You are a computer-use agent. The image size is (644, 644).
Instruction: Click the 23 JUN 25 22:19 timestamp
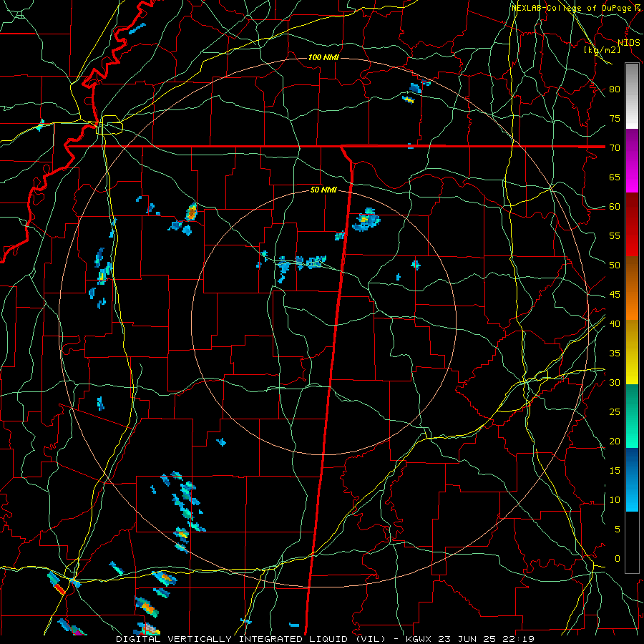coord(487,639)
